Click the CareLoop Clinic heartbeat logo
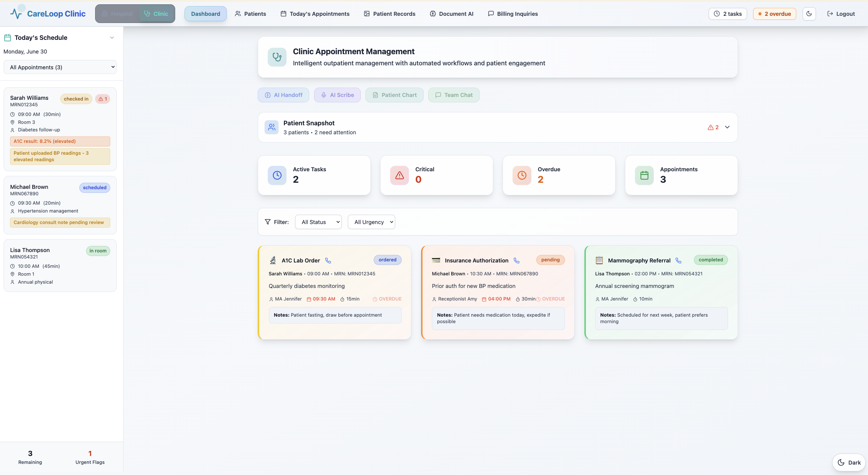This screenshot has height=475, width=868. (x=16, y=14)
